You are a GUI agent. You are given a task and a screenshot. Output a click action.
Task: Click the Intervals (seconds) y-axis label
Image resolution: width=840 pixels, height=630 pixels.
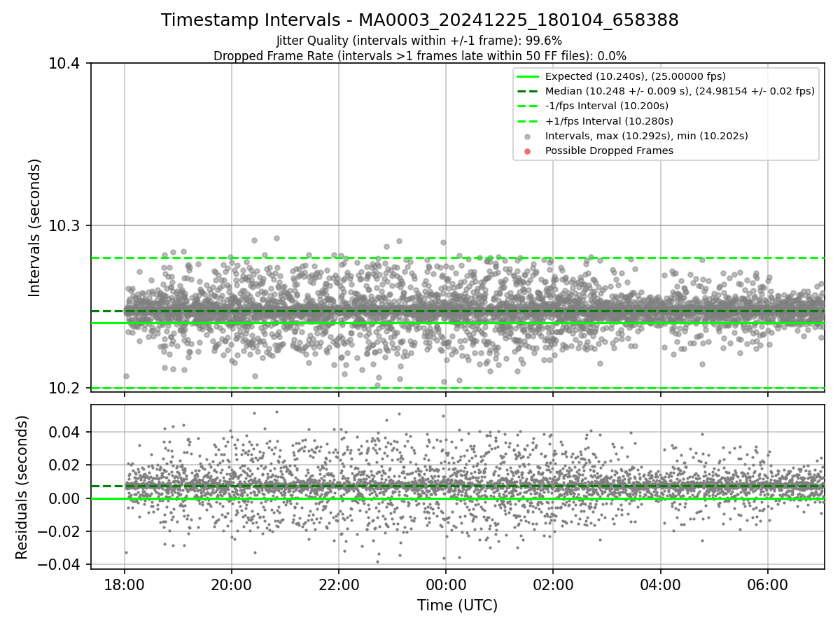pyautogui.click(x=35, y=227)
